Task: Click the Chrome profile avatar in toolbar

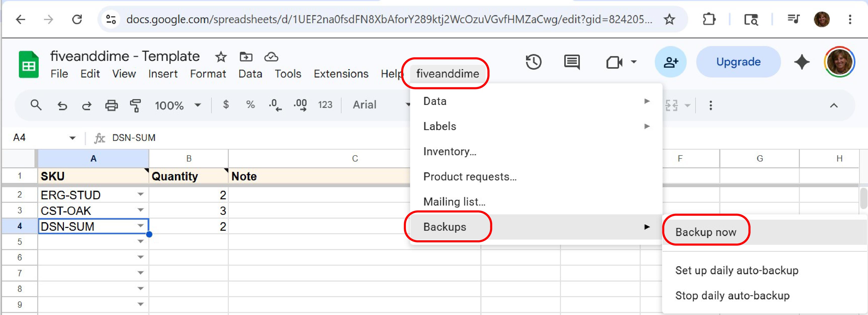Action: click(x=821, y=19)
